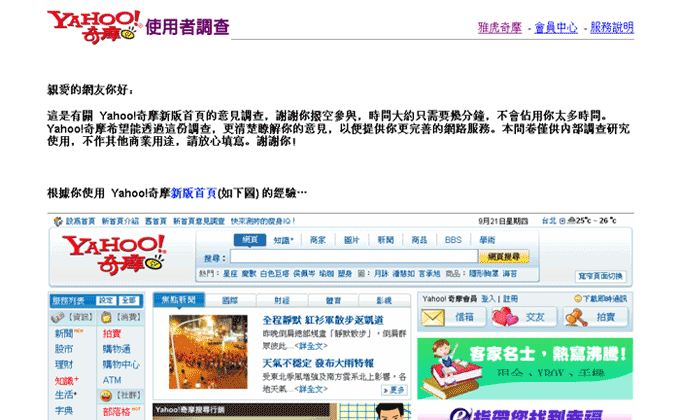Open headline 天氣不穩定 發布大雨特報
Screen dimensions: 680x420
[318, 363]
